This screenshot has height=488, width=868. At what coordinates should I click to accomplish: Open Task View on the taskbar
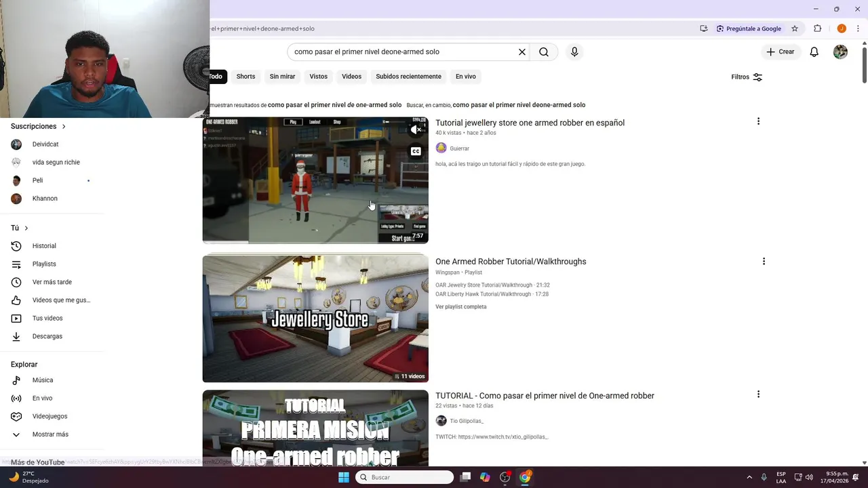pos(465,477)
